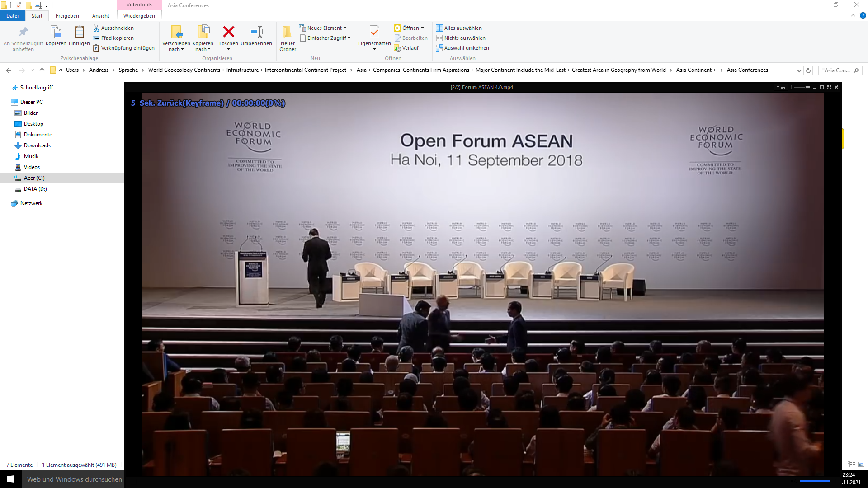This screenshot has width=868, height=488.
Task: Invert selection with Auswahl umkehren
Action: coord(462,48)
